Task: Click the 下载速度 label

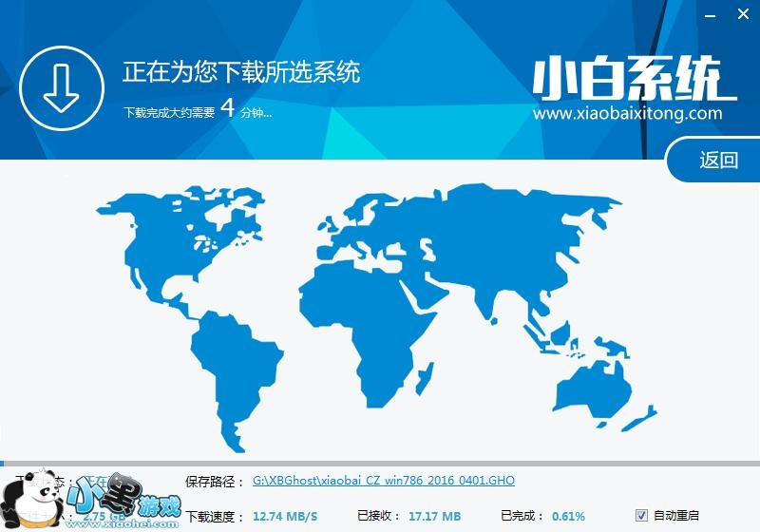Action: point(215,517)
